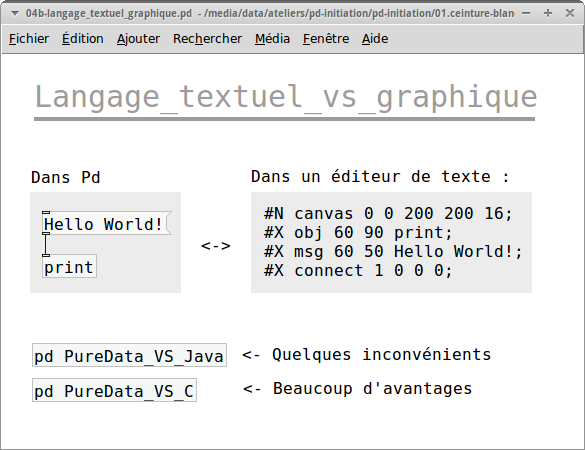The image size is (585, 450).
Task: Open the pd PureData_VS_Java subpatch
Action: [x=129, y=355]
